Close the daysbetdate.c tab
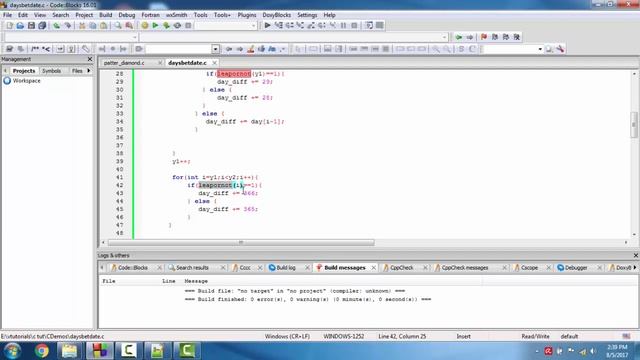Screen dimensions: 640x360 (x=214, y=63)
